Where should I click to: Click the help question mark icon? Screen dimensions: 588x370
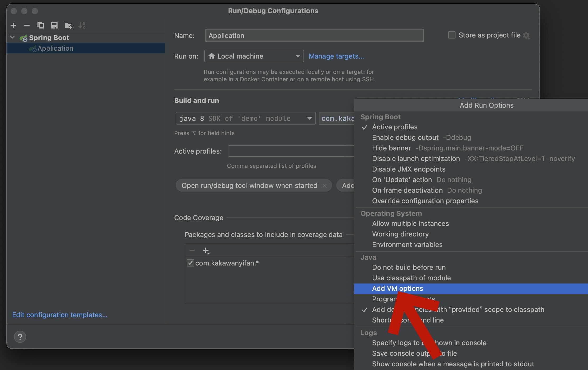coord(20,337)
